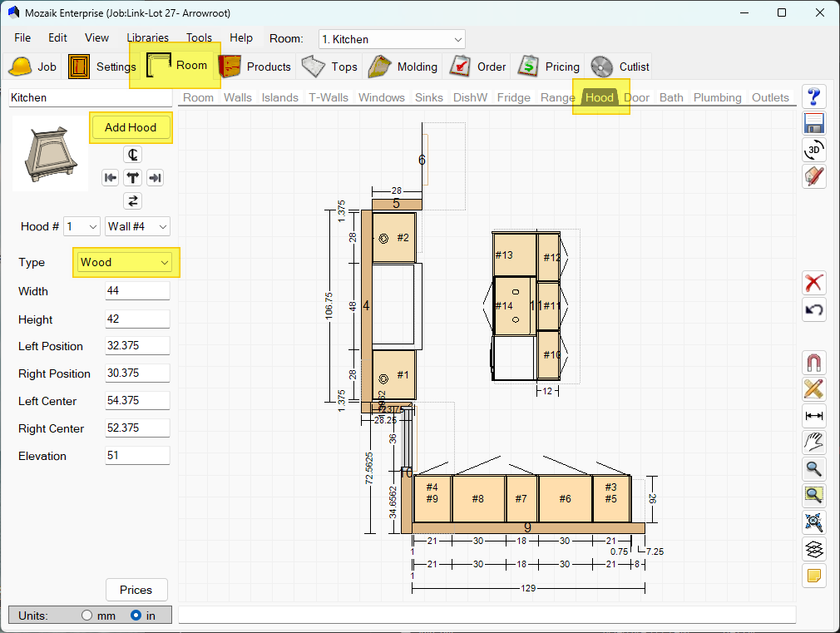Click the undo arrow icon
The height and width of the screenshot is (633, 840).
814,310
